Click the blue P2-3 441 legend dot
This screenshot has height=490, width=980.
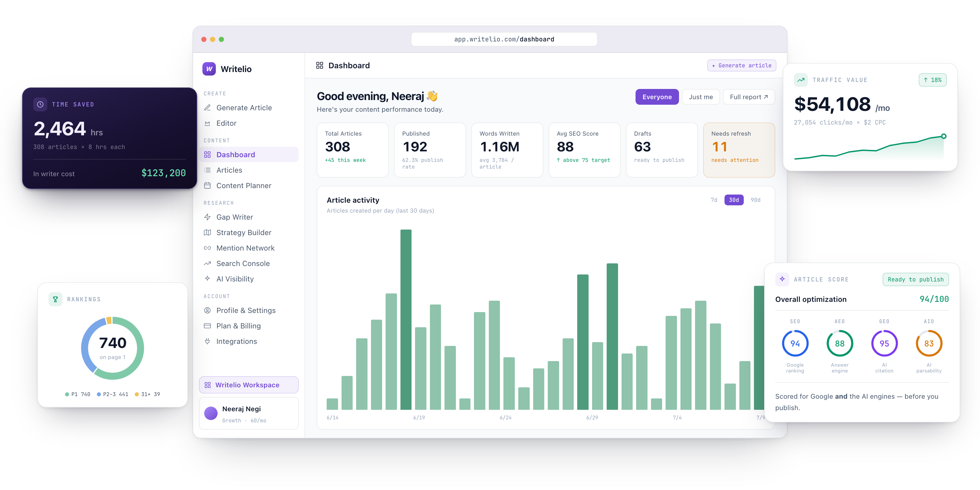coord(99,395)
